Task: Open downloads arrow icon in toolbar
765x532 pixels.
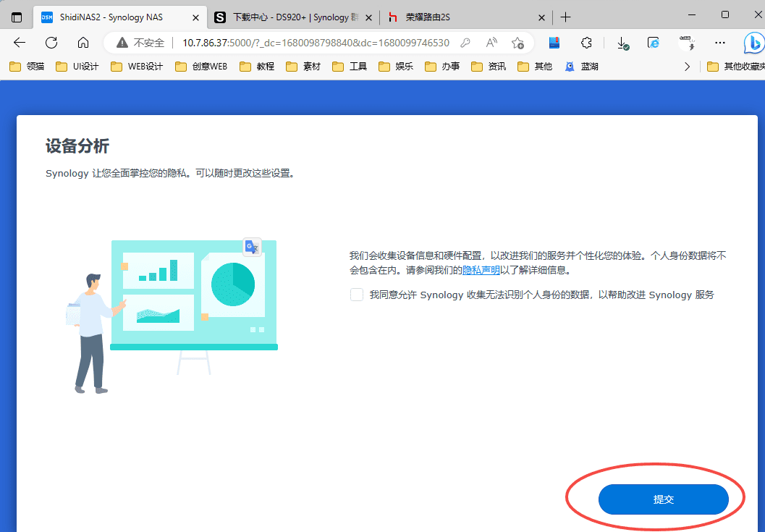Action: tap(622, 43)
